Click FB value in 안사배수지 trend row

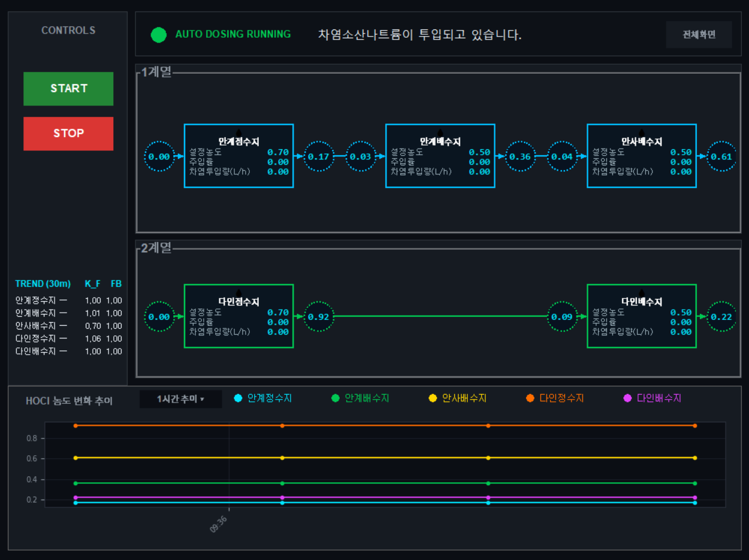[x=114, y=326]
